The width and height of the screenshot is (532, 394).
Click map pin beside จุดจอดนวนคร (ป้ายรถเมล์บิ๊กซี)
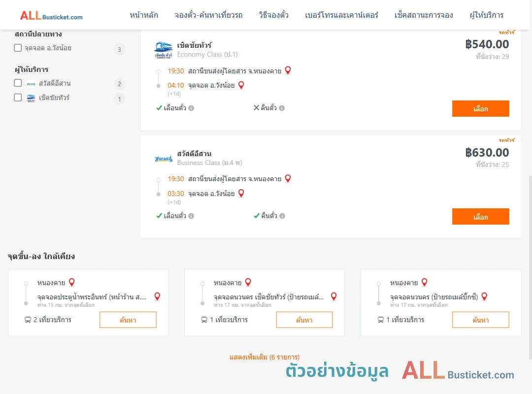click(x=485, y=296)
